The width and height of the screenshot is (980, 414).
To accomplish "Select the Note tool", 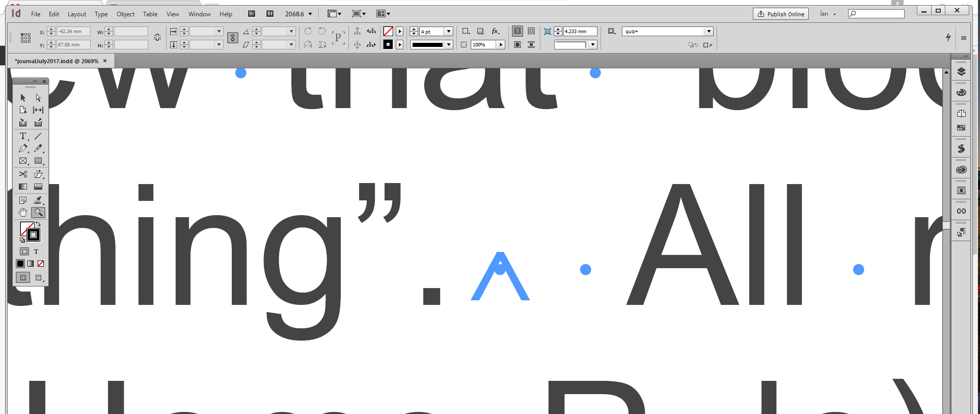I will pyautogui.click(x=23, y=200).
